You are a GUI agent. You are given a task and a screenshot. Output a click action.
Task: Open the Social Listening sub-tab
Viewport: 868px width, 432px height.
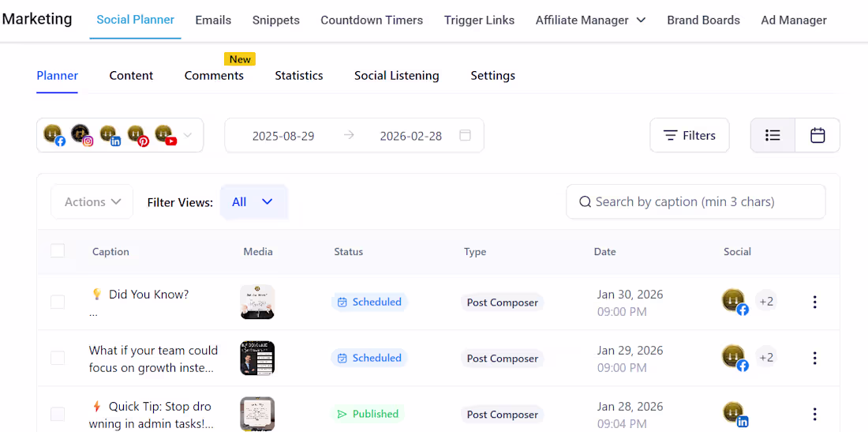coord(397,75)
